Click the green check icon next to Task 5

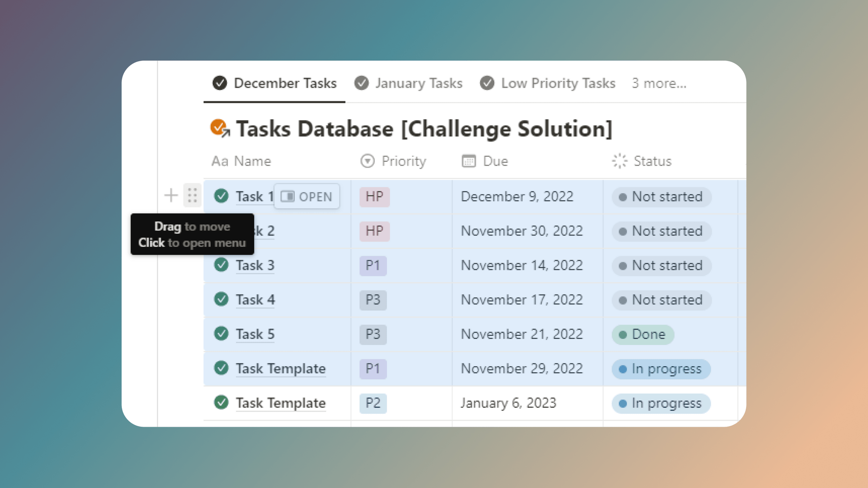coord(221,334)
